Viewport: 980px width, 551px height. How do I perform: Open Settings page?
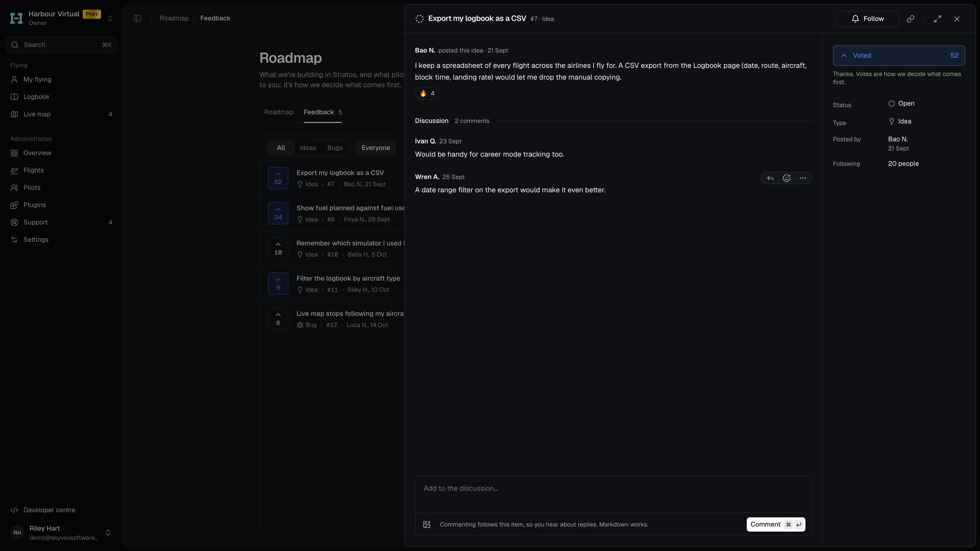[61, 240]
